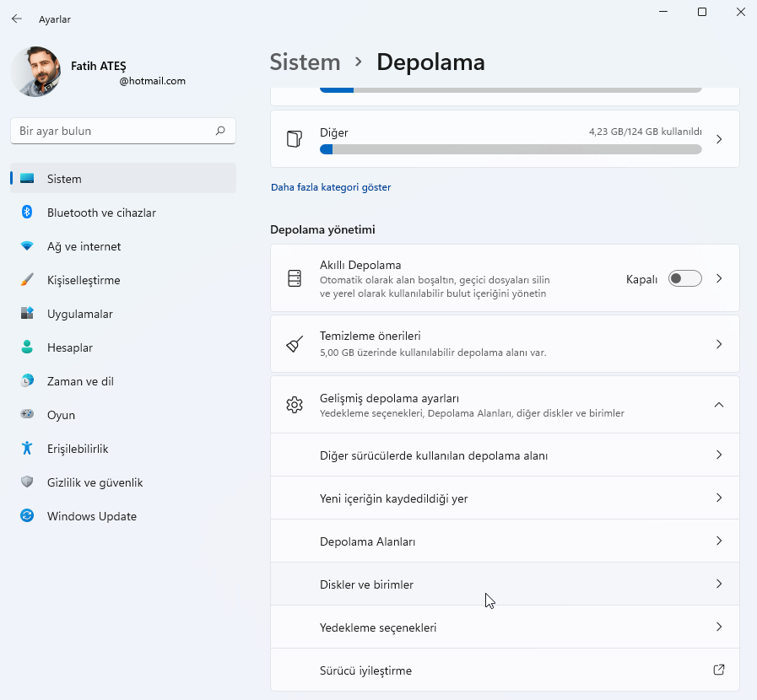Enable the Akıllı Depolama toggle

[x=686, y=278]
